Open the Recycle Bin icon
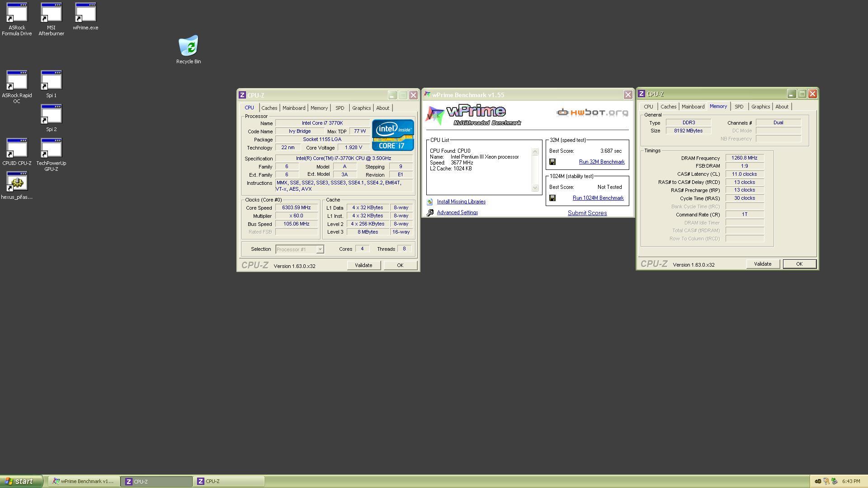868x488 pixels. click(189, 50)
